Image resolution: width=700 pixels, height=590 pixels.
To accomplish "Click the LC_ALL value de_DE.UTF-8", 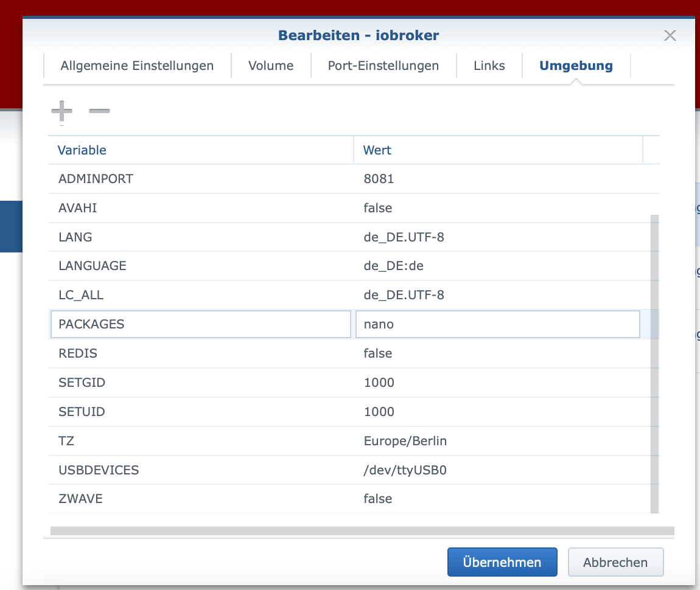I will [498, 295].
